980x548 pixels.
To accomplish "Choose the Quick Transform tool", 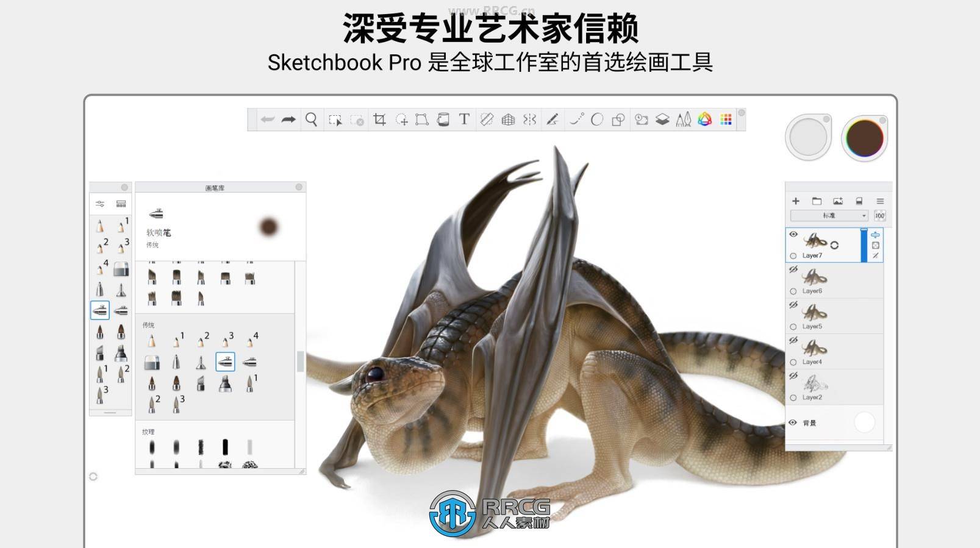I will [401, 120].
